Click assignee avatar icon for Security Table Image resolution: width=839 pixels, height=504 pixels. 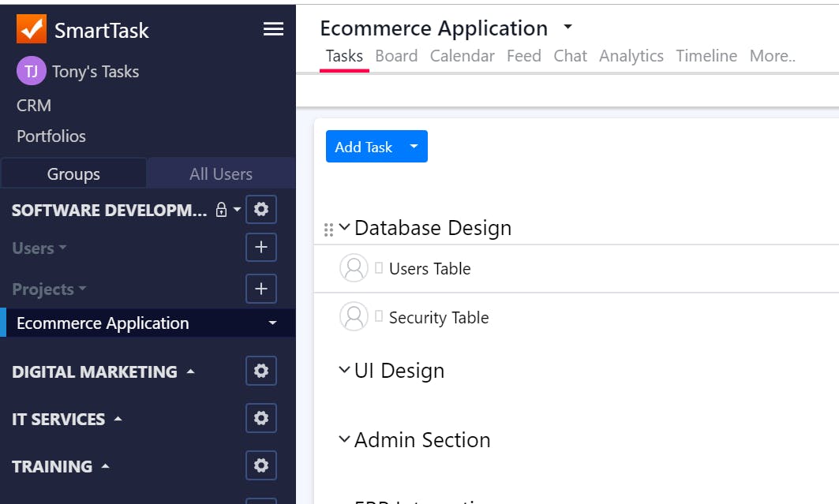354,317
